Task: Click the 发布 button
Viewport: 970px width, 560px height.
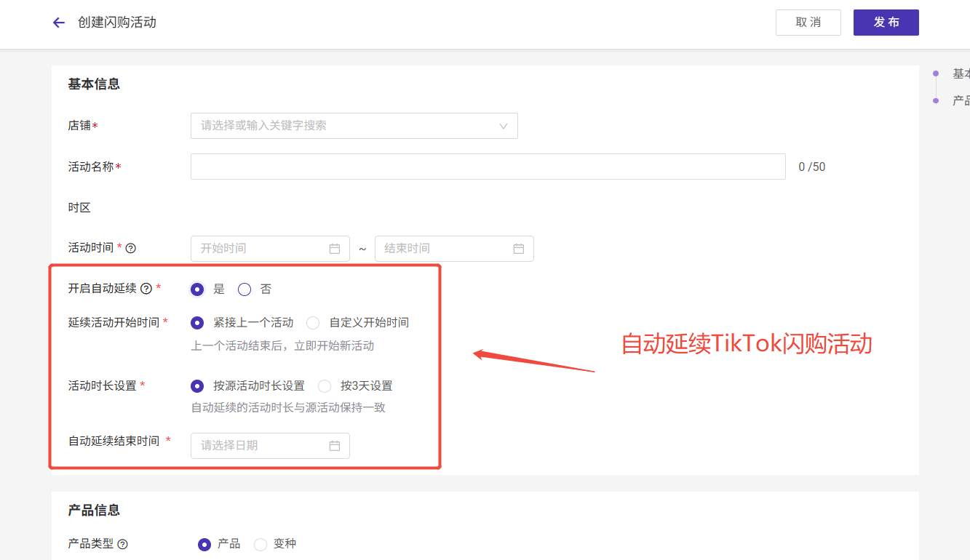Action: point(886,23)
